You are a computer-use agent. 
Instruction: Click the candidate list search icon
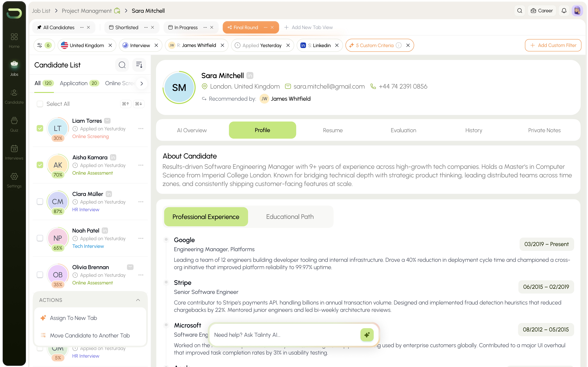point(122,65)
